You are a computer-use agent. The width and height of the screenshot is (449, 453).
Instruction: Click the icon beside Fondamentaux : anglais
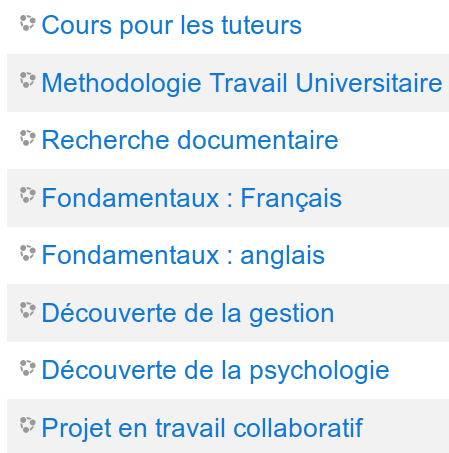pyautogui.click(x=27, y=253)
